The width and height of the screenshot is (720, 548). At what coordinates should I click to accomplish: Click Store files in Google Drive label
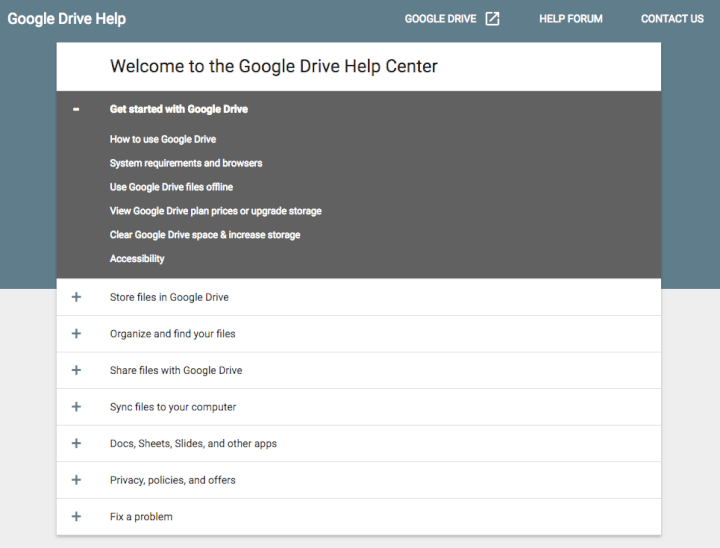tap(169, 297)
